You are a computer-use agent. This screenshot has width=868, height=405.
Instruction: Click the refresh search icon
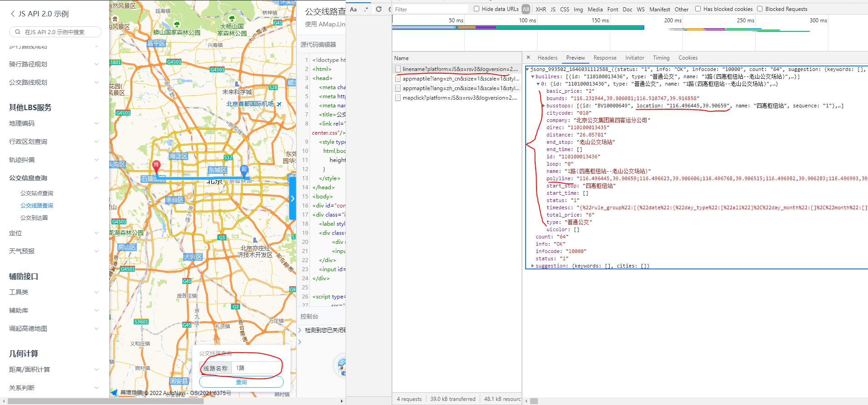point(378,9)
